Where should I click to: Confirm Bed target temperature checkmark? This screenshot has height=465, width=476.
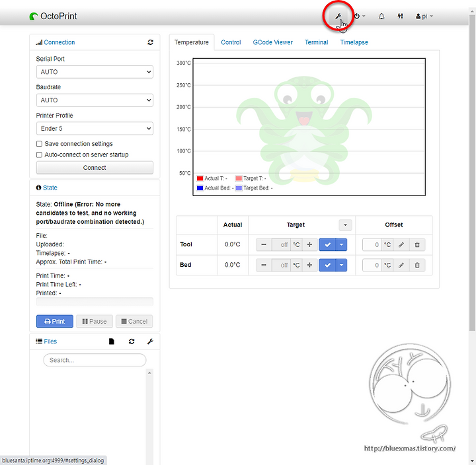pyautogui.click(x=327, y=265)
